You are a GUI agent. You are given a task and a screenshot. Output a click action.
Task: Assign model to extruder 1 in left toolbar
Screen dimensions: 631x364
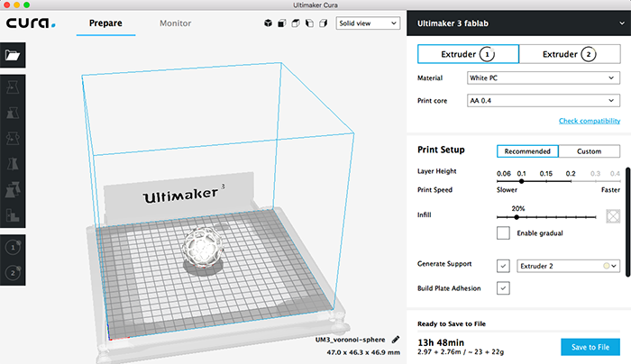[x=13, y=248]
